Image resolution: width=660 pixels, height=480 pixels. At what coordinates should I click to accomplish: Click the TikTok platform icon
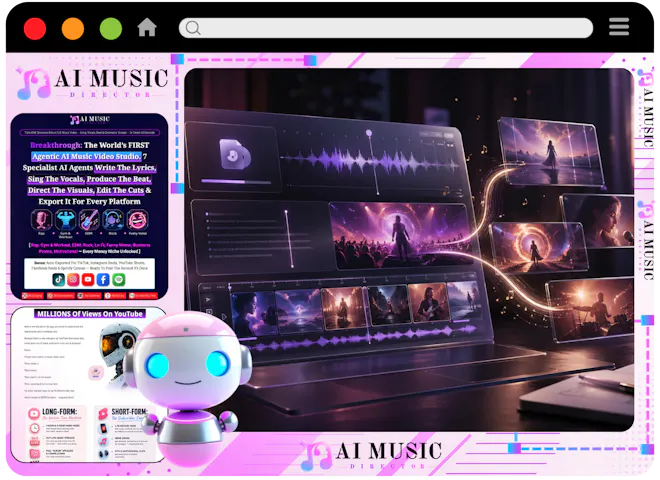point(59,279)
